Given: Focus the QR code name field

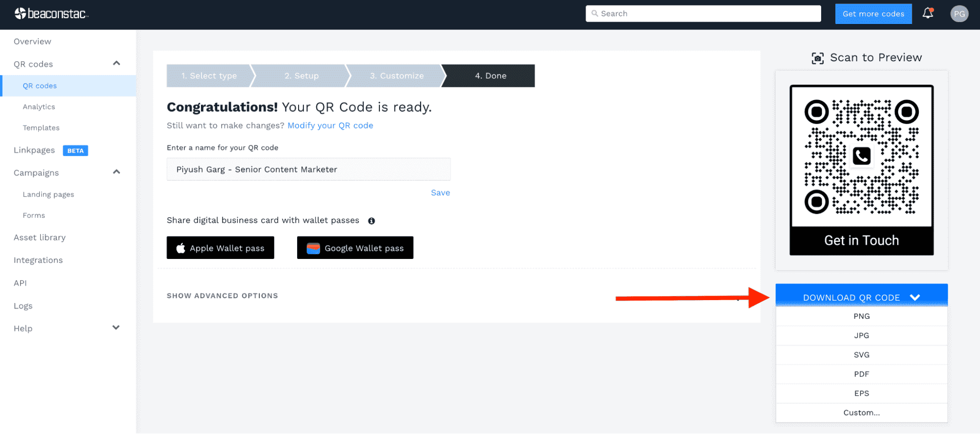Looking at the screenshot, I should [x=308, y=169].
